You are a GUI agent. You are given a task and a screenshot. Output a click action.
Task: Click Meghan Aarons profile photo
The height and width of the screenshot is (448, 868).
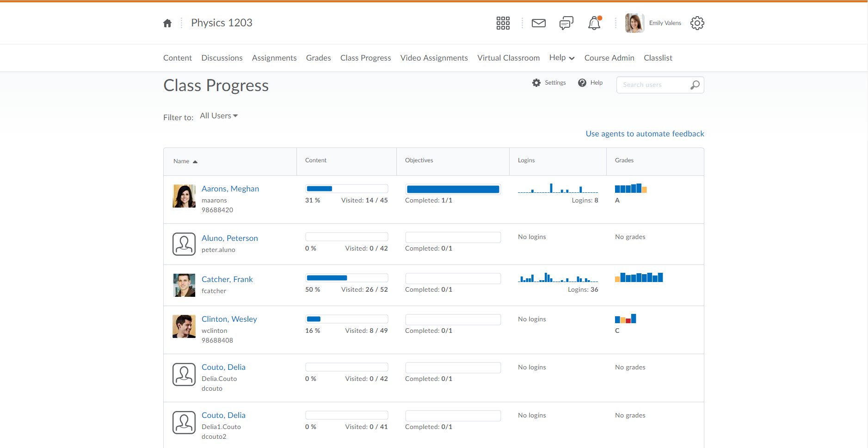point(184,196)
